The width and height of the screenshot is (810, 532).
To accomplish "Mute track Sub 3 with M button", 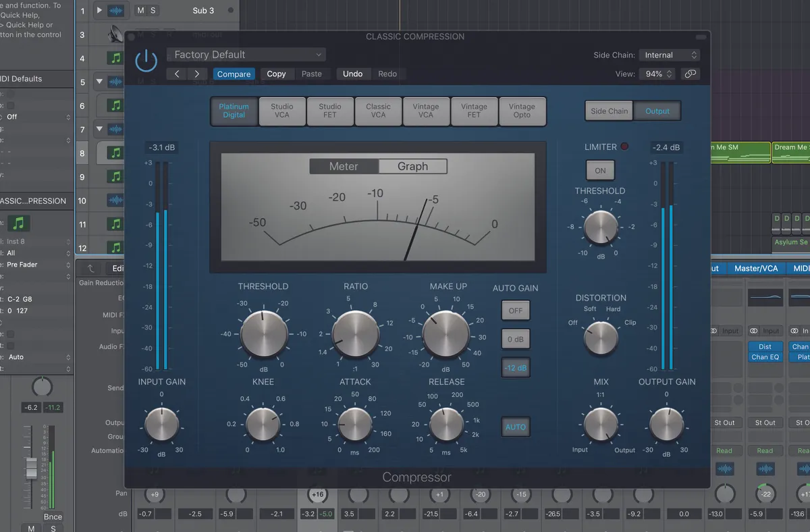I will pos(140,10).
